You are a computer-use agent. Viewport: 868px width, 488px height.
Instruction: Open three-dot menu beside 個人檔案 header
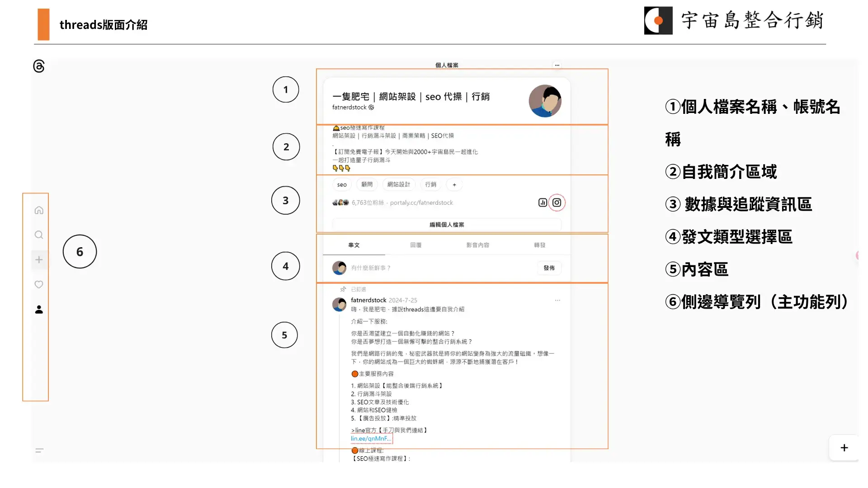[x=557, y=65]
